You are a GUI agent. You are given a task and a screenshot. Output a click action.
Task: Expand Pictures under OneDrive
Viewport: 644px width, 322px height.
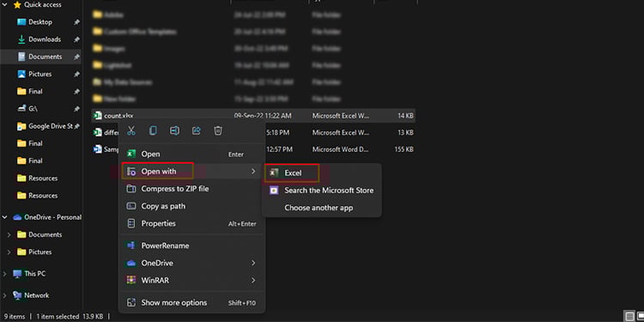[x=9, y=252]
